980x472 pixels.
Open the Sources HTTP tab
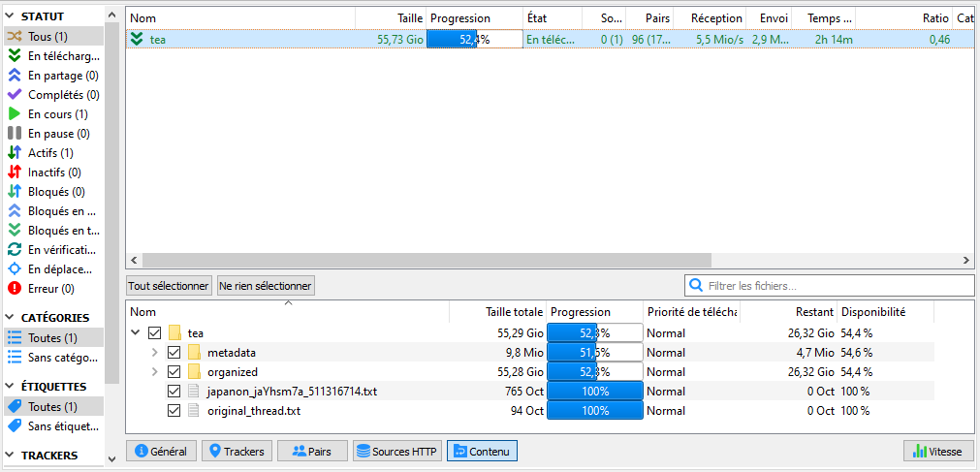(397, 451)
